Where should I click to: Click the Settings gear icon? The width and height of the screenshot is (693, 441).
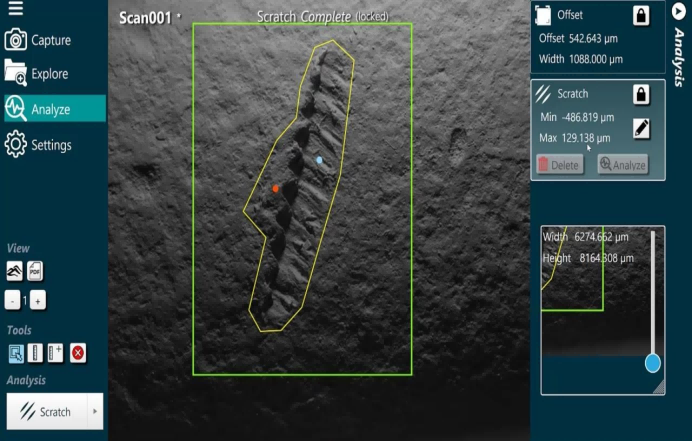pos(15,144)
